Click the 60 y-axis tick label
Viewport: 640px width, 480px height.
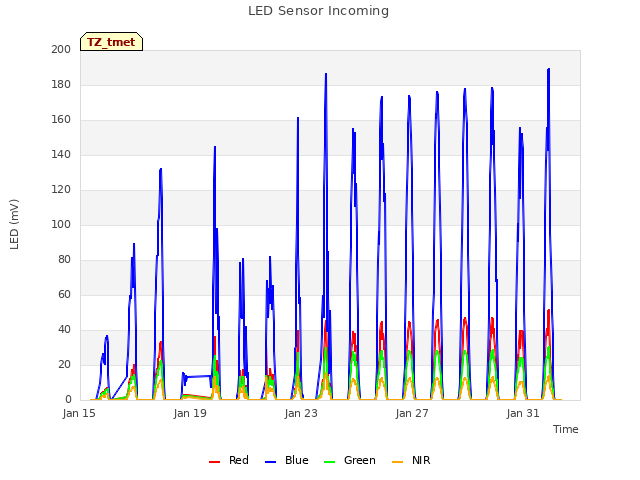tap(64, 294)
